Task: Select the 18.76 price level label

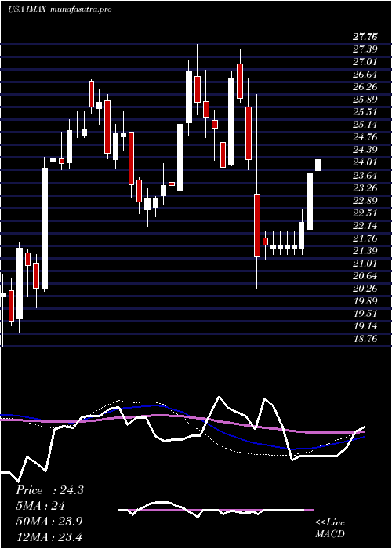Action: tap(365, 339)
